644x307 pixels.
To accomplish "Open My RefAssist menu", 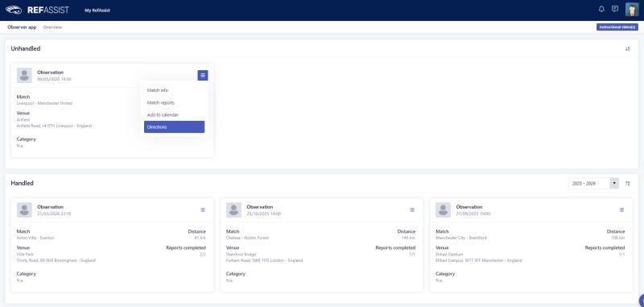I will pyautogui.click(x=97, y=10).
